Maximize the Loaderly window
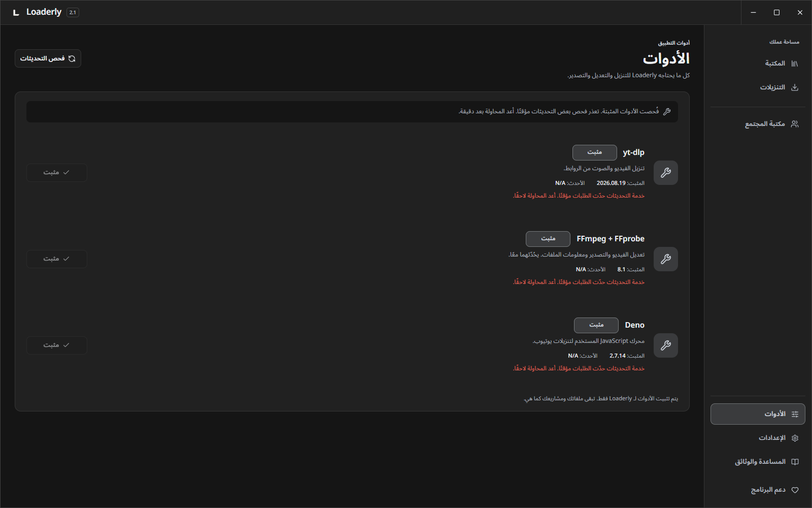 click(x=776, y=12)
